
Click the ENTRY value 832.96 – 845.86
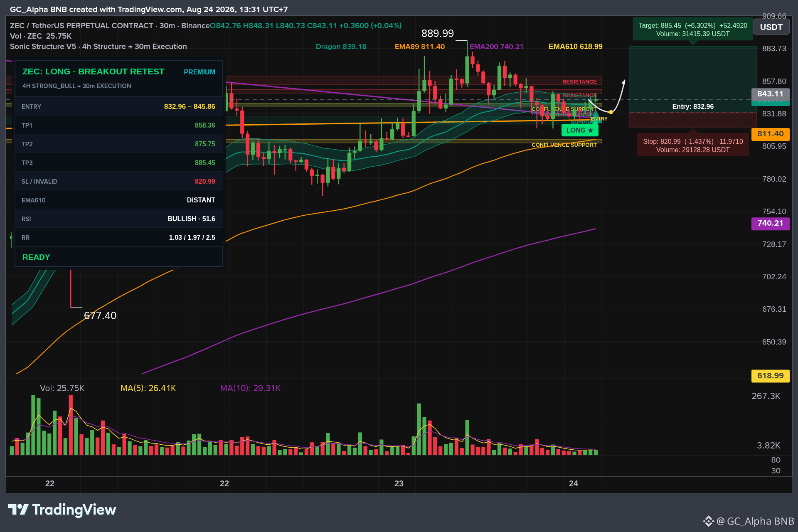190,107
